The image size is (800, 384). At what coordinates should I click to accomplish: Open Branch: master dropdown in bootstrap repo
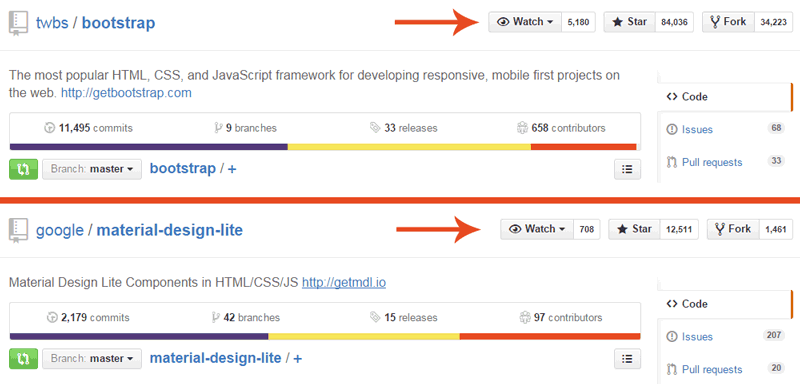click(x=92, y=169)
